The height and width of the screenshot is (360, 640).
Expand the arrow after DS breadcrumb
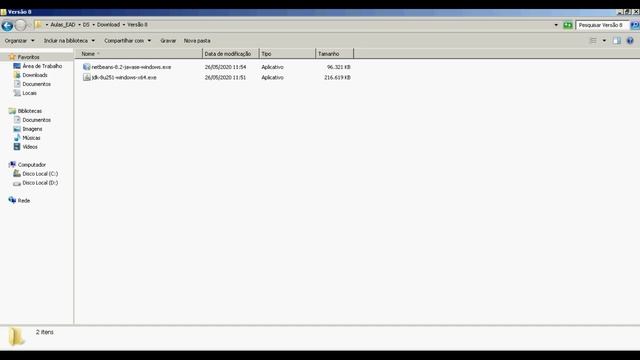[93, 25]
